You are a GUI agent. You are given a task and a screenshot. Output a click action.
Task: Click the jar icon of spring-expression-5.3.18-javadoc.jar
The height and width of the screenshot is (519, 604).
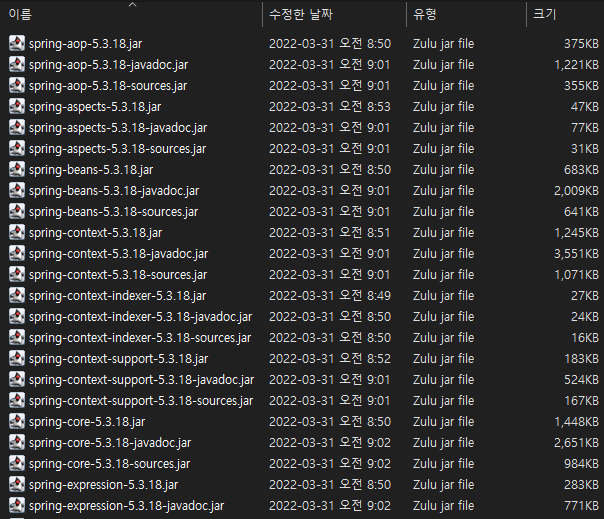coord(17,505)
